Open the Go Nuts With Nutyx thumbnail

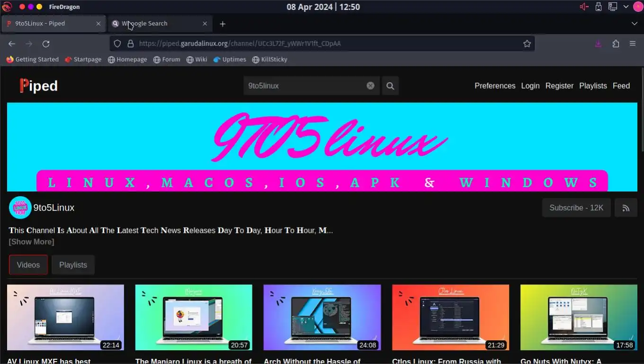tap(579, 318)
